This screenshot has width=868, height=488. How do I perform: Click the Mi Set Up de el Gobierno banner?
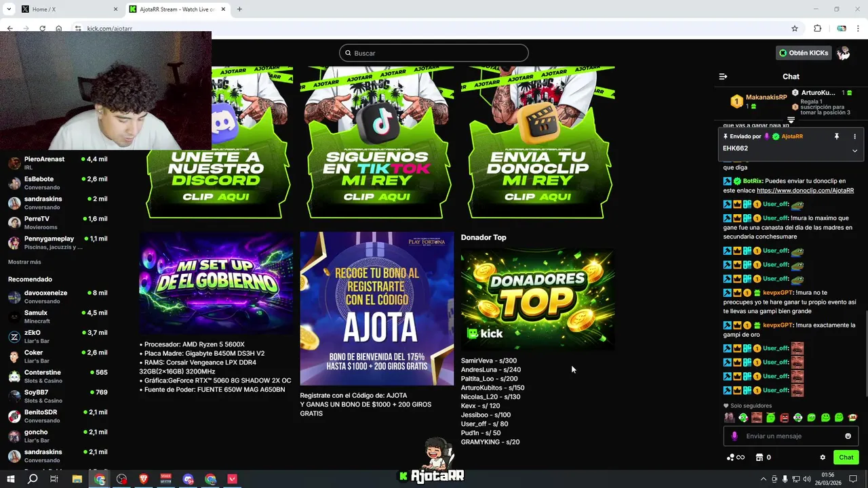(x=216, y=283)
